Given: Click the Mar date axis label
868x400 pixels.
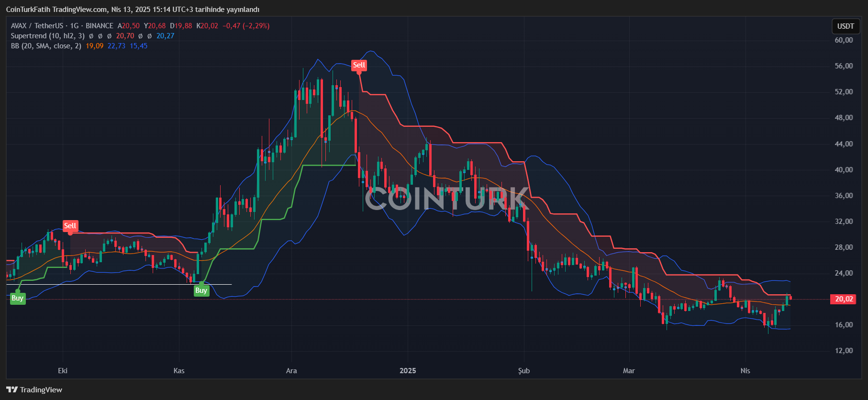Looking at the screenshot, I should coord(629,371).
